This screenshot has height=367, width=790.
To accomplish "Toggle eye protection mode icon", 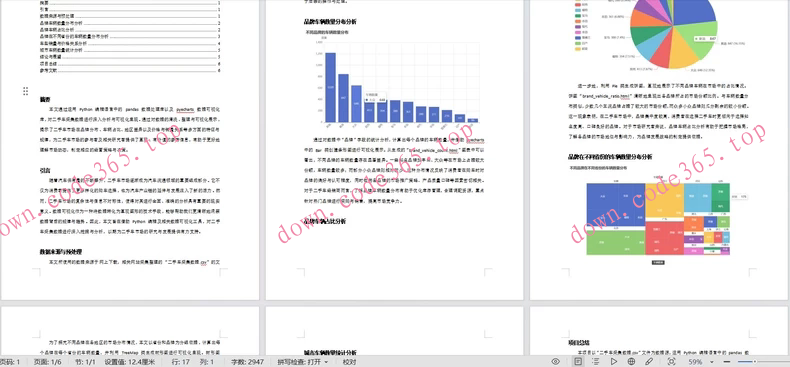I will (x=556, y=361).
